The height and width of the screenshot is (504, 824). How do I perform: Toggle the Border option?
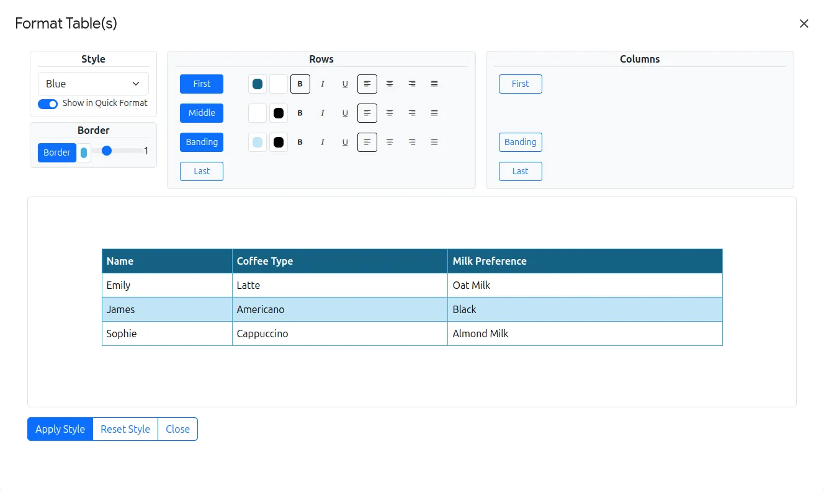[x=56, y=153]
